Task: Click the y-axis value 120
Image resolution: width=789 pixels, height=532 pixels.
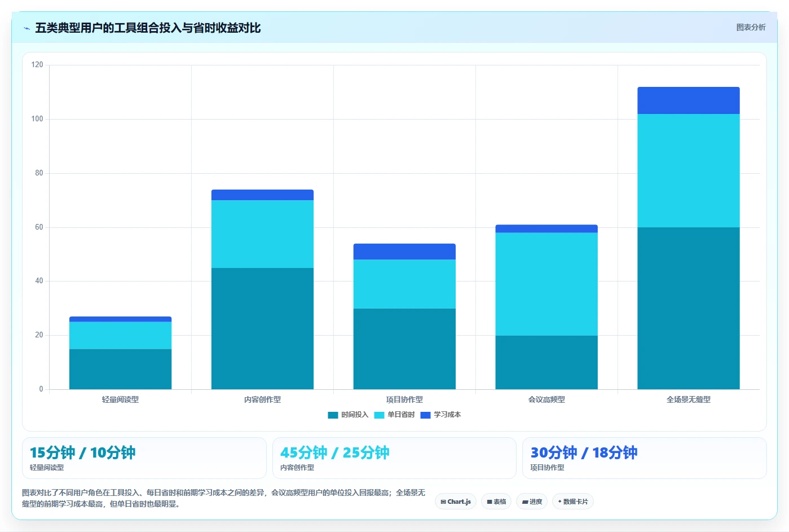Action: click(x=37, y=65)
